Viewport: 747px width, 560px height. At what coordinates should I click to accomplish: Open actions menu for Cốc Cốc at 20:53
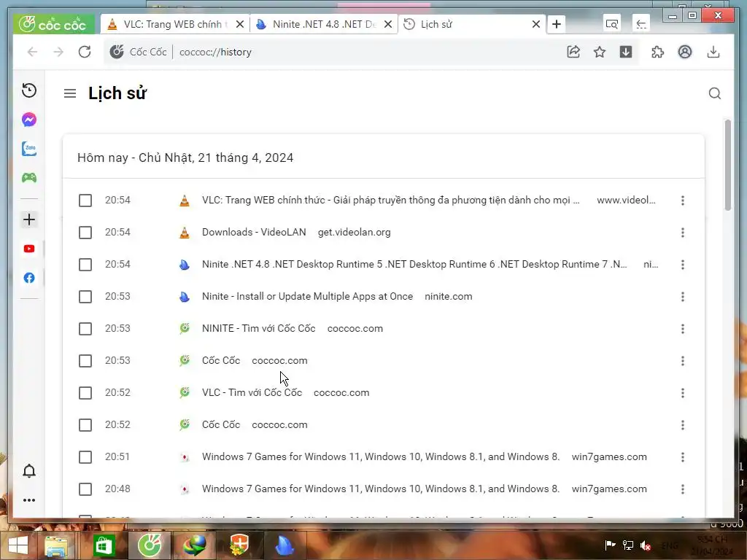[683, 361]
